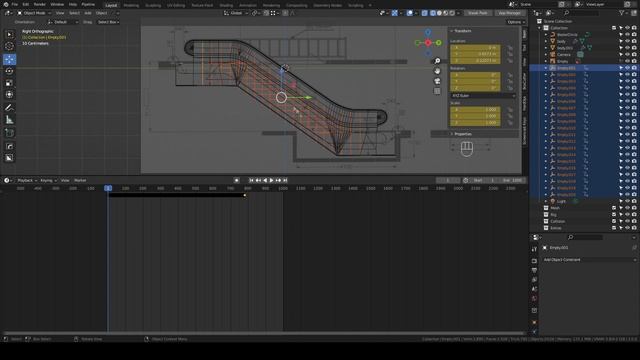Select the Scale tool in toolbar
This screenshot has width=640, height=360.
click(9, 83)
